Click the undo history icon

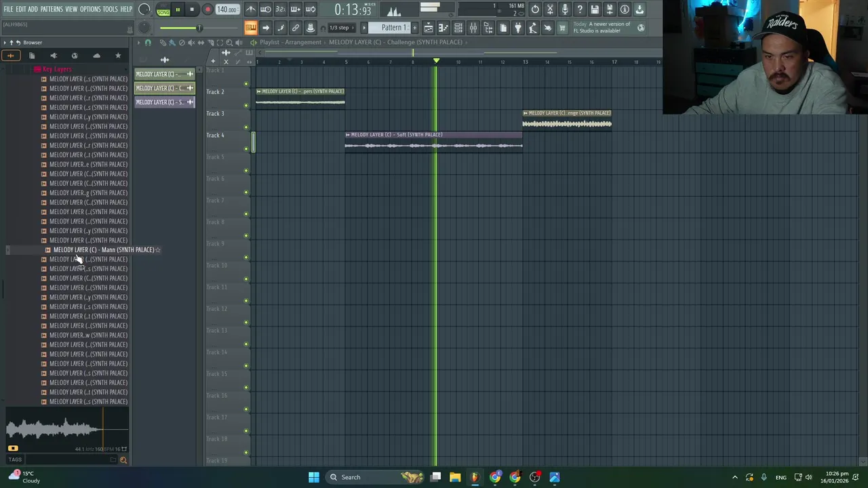[x=535, y=9]
